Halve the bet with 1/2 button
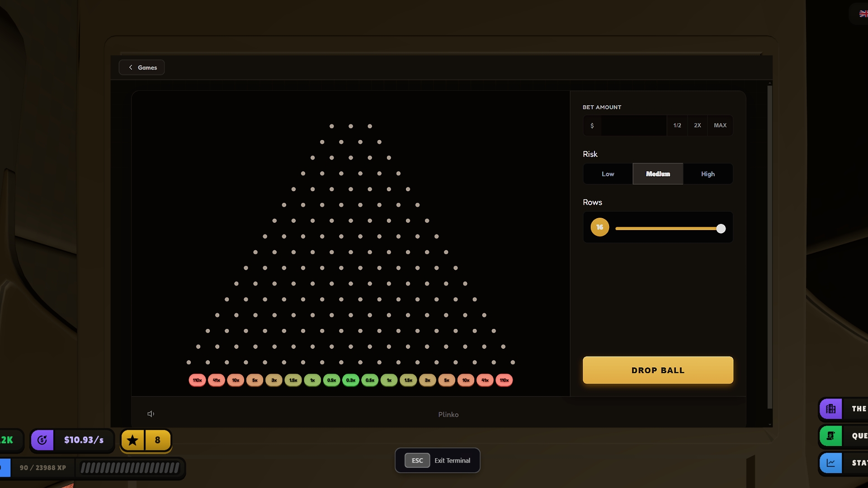This screenshot has height=488, width=868. point(677,126)
